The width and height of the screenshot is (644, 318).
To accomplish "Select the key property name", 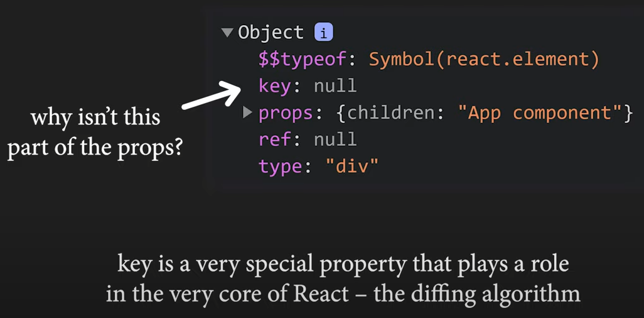I will point(274,87).
